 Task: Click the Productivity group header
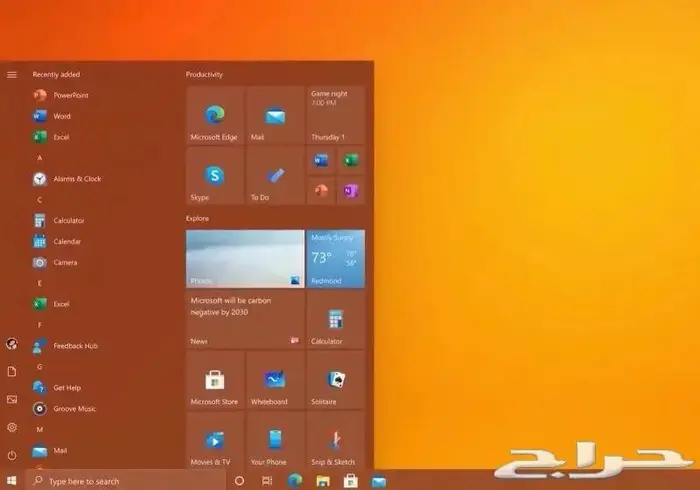(x=204, y=75)
